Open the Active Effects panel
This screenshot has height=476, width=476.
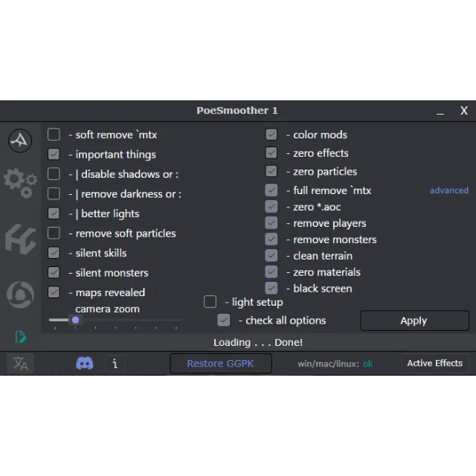[434, 364]
